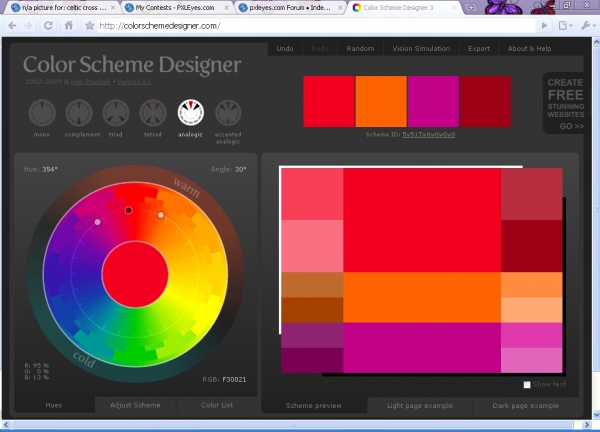Screen dimensions: 600x432
Task: Click the Scheme ID link
Action: (429, 134)
